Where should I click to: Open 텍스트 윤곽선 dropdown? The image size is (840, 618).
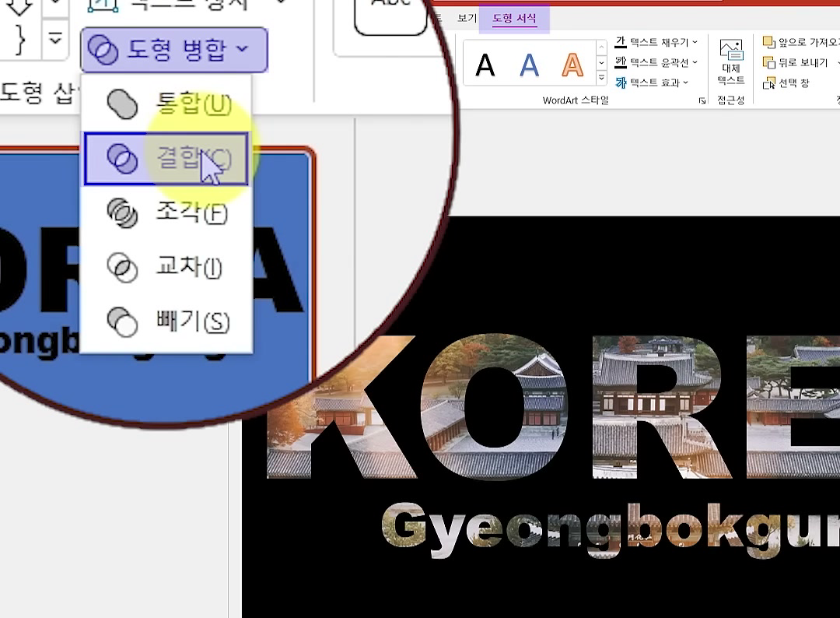click(x=656, y=62)
